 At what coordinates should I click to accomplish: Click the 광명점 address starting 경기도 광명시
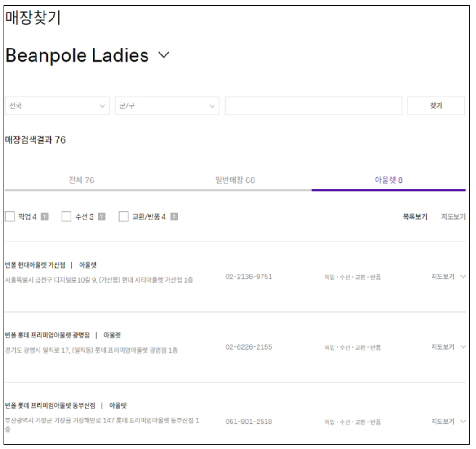pyautogui.click(x=91, y=350)
